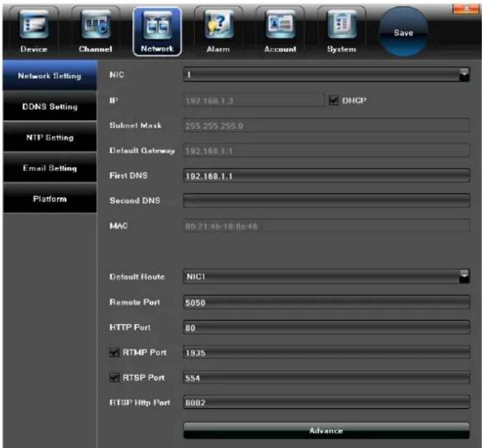Click the round Save button
The height and width of the screenshot is (448, 482).
click(x=403, y=32)
